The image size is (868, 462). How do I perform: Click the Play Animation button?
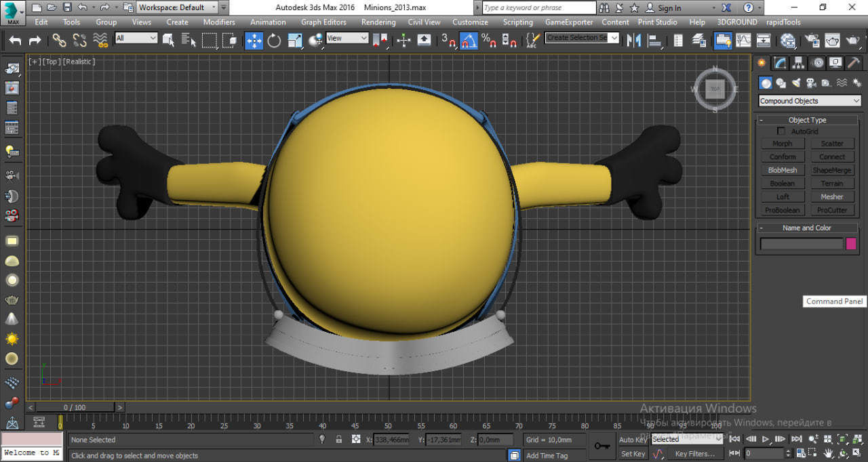(766, 439)
